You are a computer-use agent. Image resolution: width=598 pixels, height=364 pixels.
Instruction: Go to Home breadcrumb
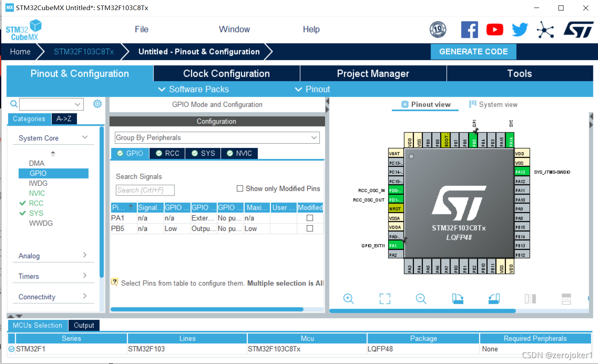tap(20, 52)
